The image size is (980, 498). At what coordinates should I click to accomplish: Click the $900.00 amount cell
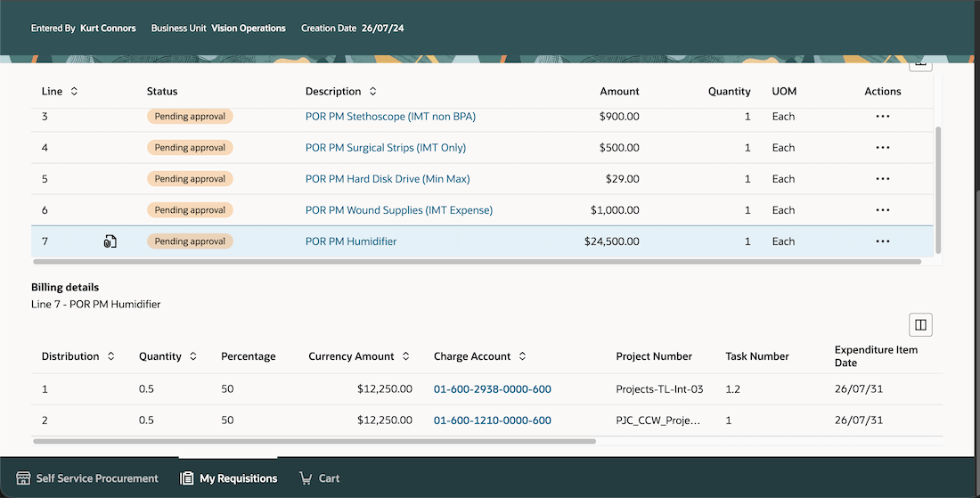click(x=619, y=116)
